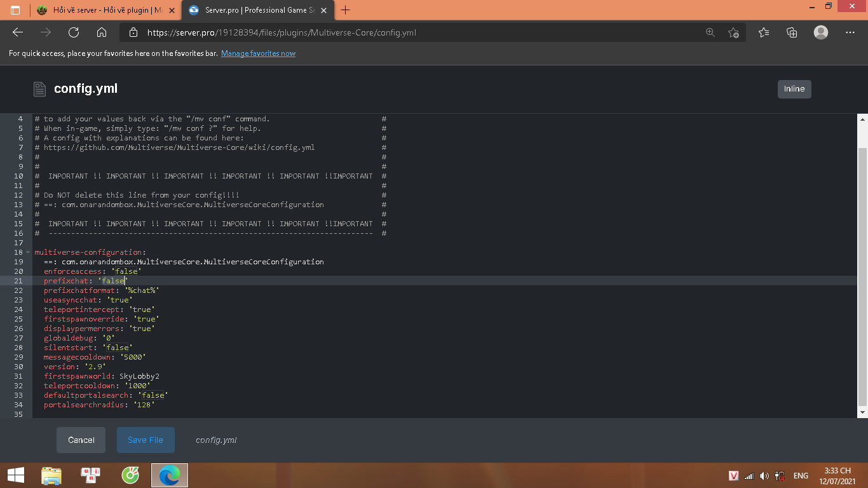Add this page to favorites star
This screenshot has width=868, height=488.
pos(733,32)
